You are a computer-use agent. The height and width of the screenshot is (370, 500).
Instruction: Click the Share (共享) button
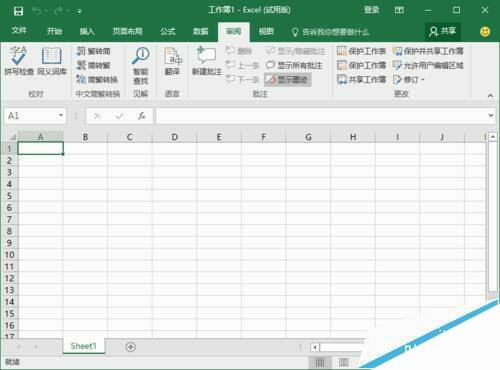[443, 32]
